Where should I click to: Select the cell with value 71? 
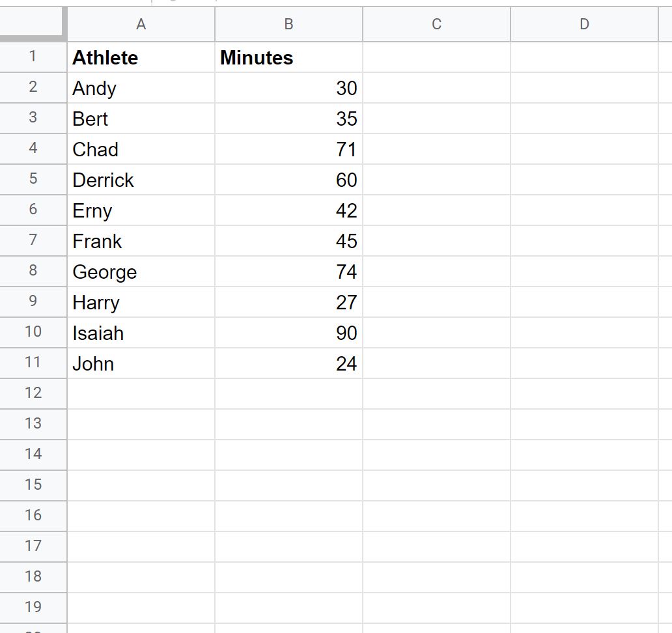point(289,149)
